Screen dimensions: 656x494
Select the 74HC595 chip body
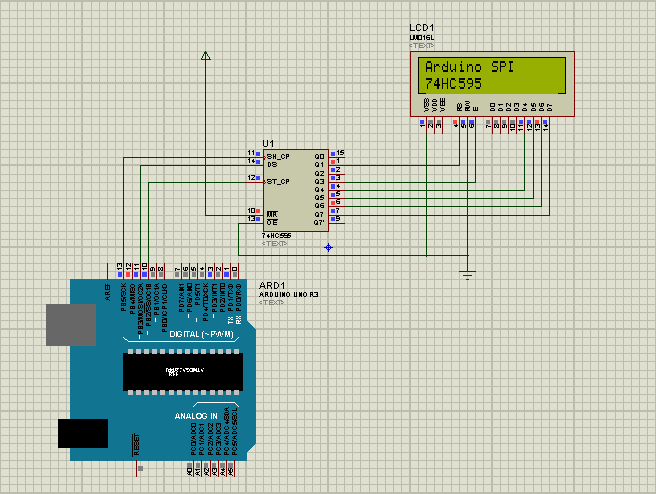click(x=296, y=190)
